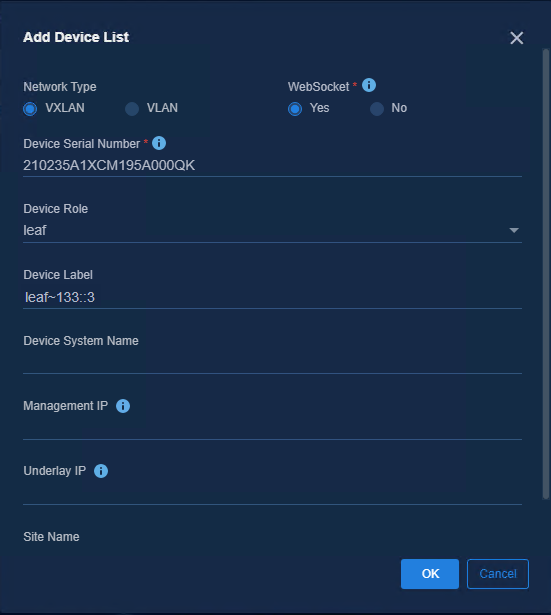Image resolution: width=551 pixels, height=615 pixels.
Task: Click the Underlay IP input field
Action: point(272,493)
